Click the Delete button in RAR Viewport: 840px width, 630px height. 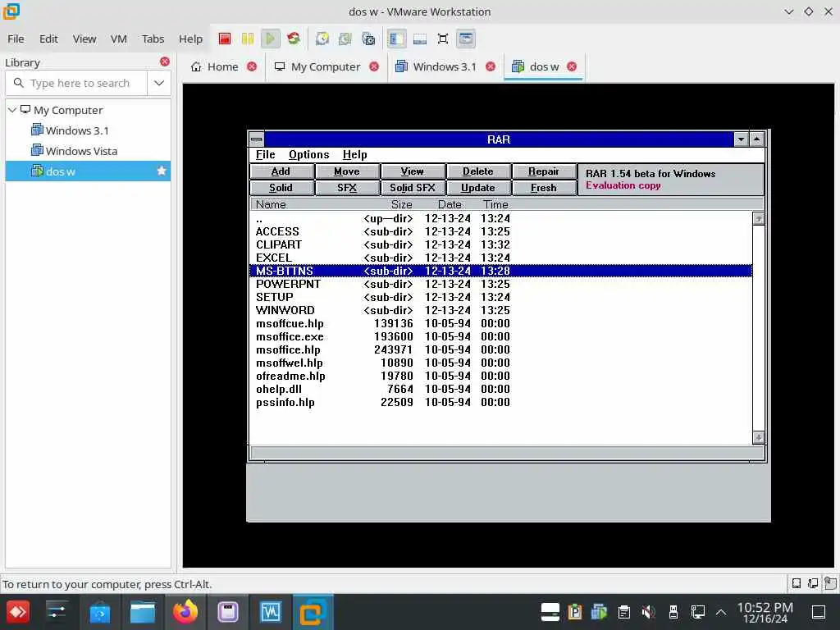click(x=478, y=171)
